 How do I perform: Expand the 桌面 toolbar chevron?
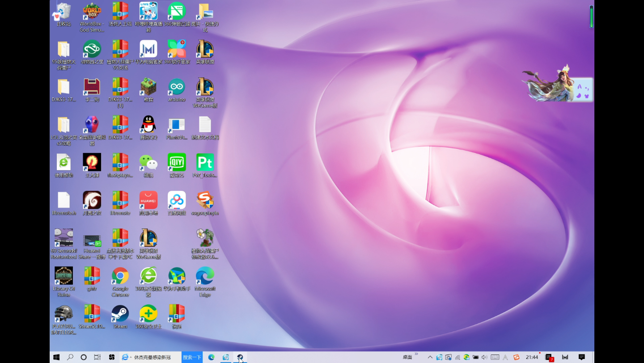coord(416,354)
